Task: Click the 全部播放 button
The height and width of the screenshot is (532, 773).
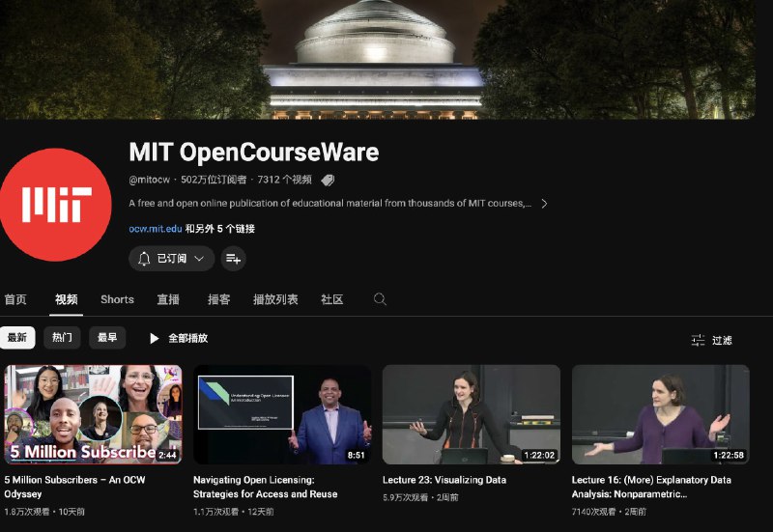Action: (x=179, y=338)
